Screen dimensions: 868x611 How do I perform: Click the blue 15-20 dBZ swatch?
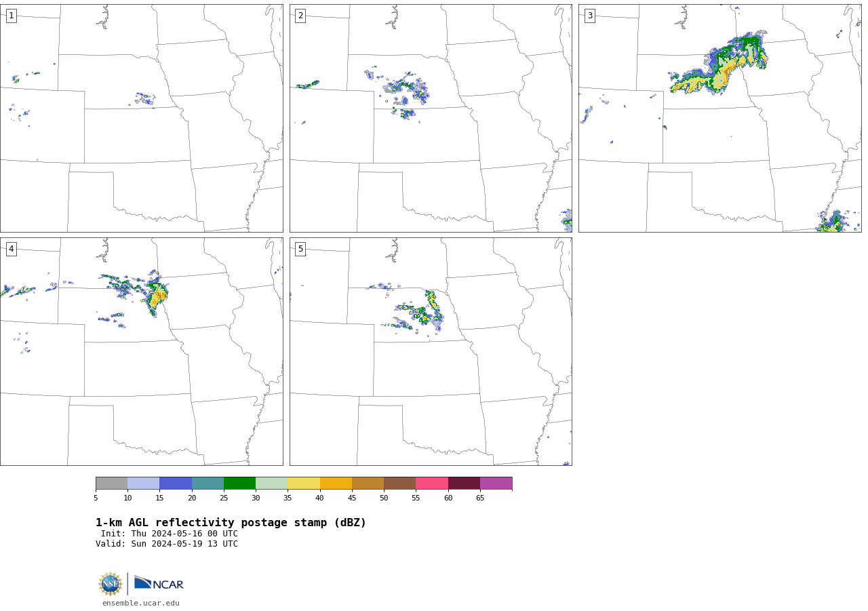pos(176,483)
